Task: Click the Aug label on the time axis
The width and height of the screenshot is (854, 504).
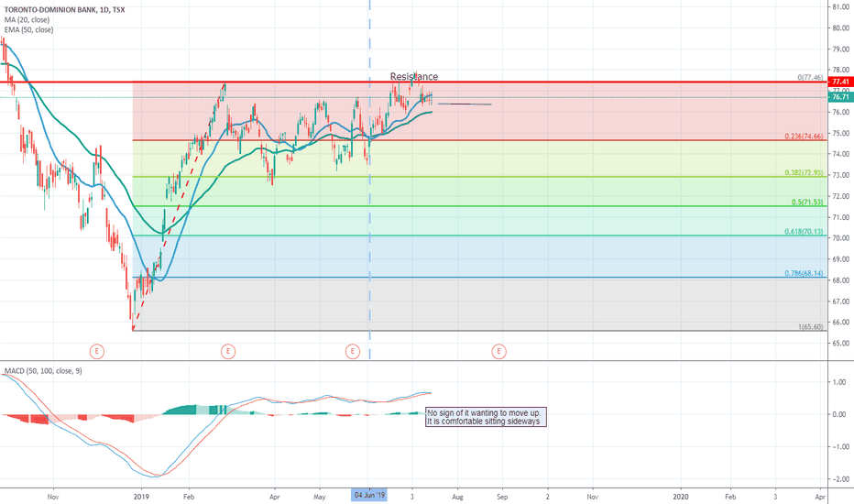Action: coord(457,497)
